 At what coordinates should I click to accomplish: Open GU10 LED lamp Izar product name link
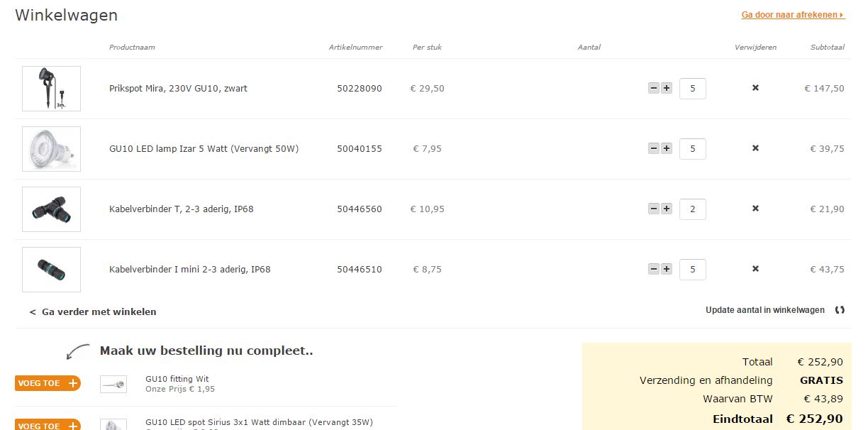[x=204, y=149]
